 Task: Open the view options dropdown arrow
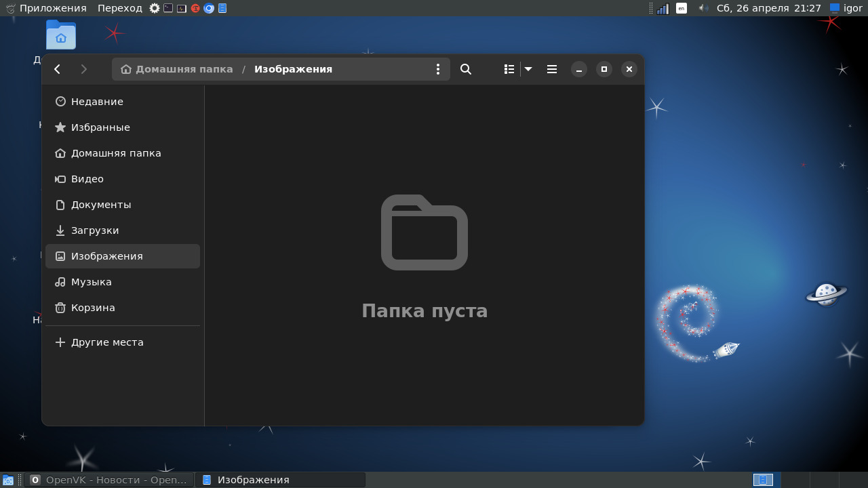point(528,69)
